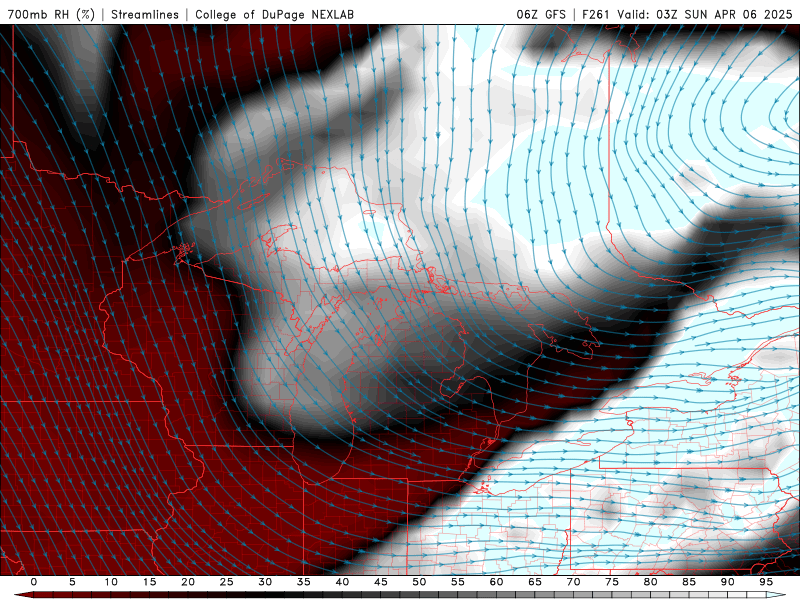Click the '0' value on the color scale
800x600 pixels.
coord(34,582)
